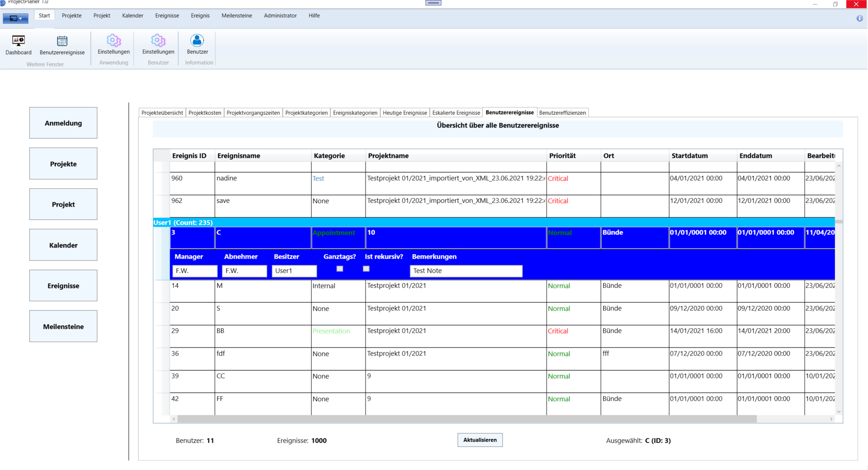Open the Projekte ribbon tab

click(x=72, y=15)
